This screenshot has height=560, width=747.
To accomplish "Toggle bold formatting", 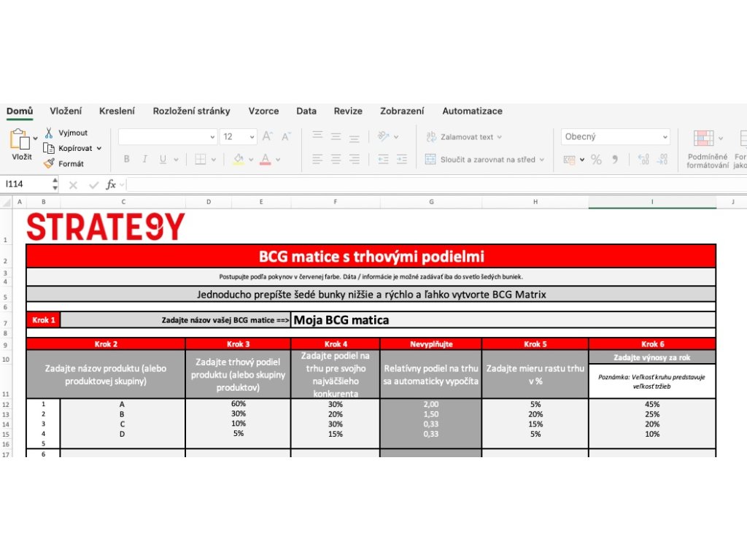I will coord(126,159).
